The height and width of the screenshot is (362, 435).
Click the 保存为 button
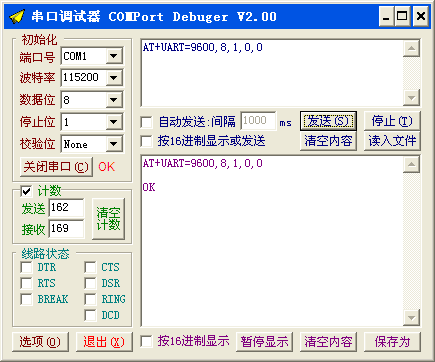click(x=392, y=342)
